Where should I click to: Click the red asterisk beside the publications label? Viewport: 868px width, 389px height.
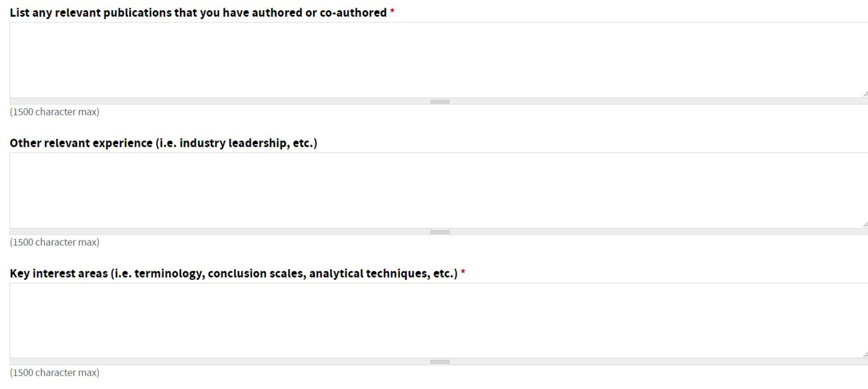(392, 12)
